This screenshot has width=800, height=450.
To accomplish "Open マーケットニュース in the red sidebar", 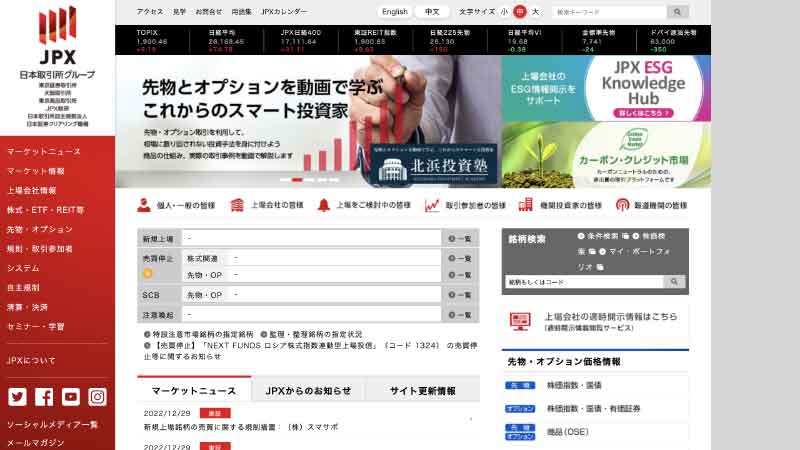I will tap(44, 152).
